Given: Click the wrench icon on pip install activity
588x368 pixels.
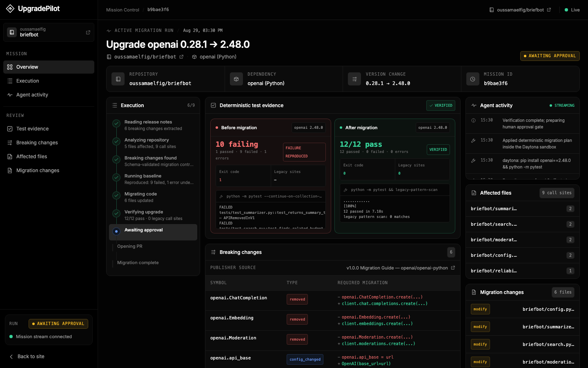Looking at the screenshot, I should [x=474, y=161].
